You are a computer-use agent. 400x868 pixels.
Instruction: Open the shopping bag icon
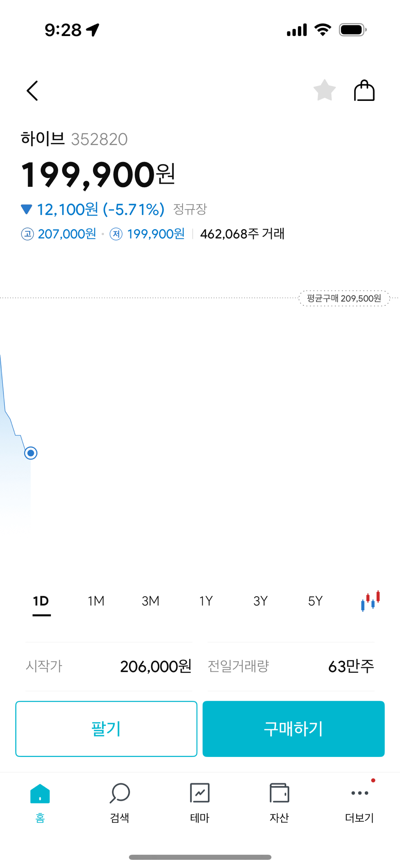tap(364, 91)
